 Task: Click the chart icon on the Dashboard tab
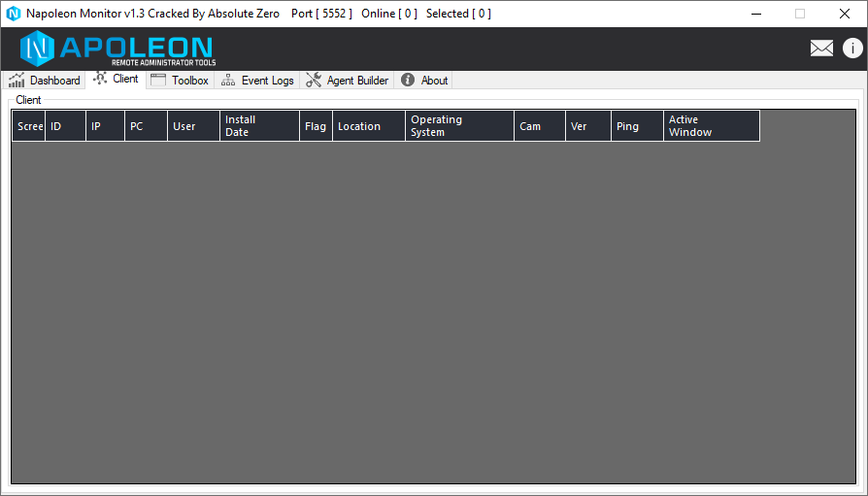[x=17, y=81]
